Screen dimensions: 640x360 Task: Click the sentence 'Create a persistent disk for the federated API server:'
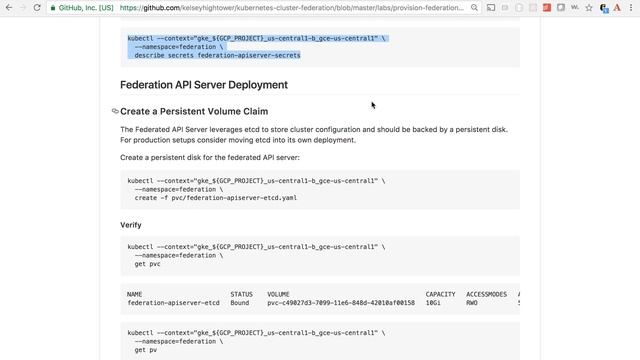[210, 158]
